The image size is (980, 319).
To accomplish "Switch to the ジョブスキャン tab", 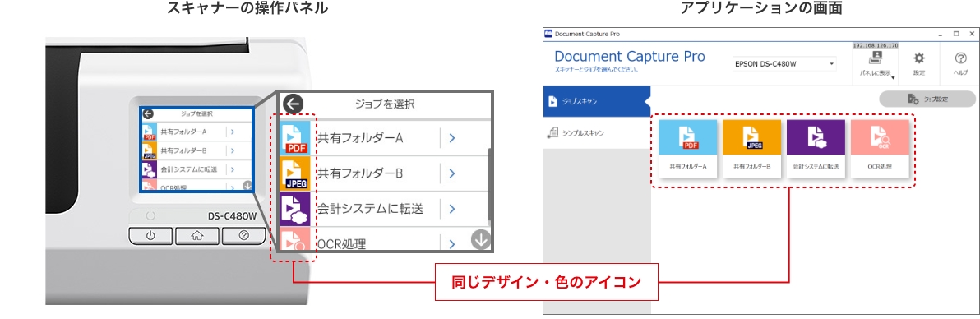I will click(596, 101).
